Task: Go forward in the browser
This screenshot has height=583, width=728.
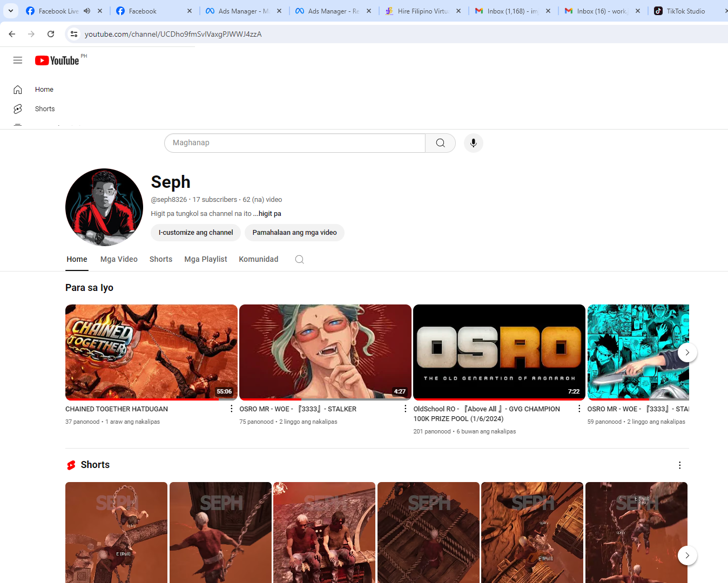Action: point(31,34)
